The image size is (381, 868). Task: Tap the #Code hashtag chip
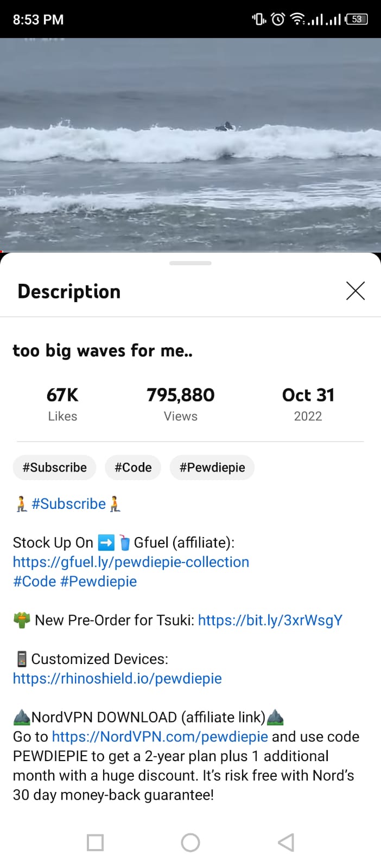(133, 468)
